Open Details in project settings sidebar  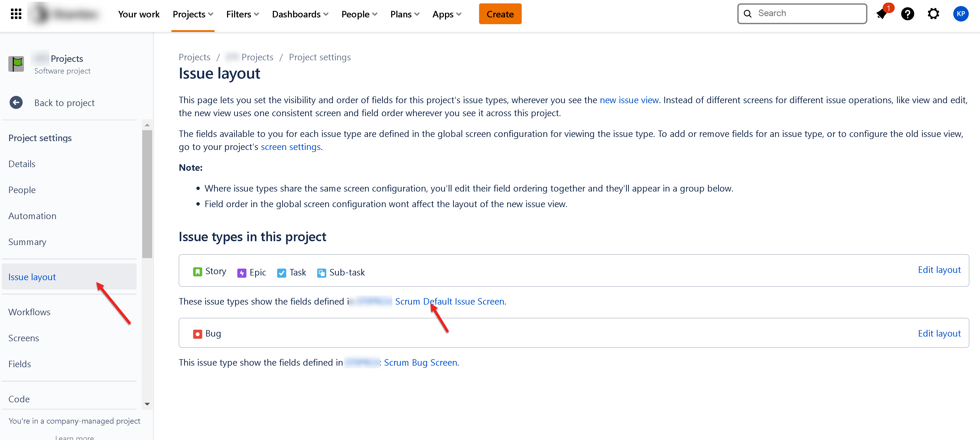pos(22,164)
